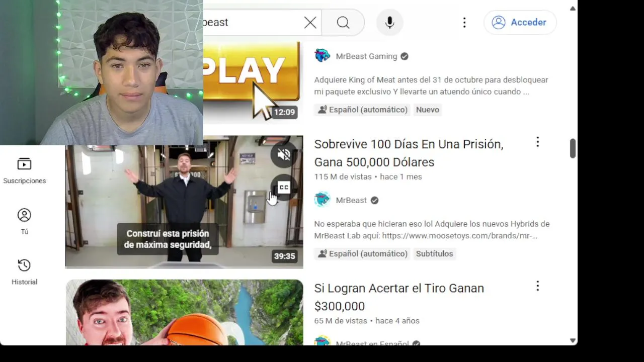Screen dimensions: 644x362
Task: Go to the MrBeast Gaming channel name
Action: 366,56
